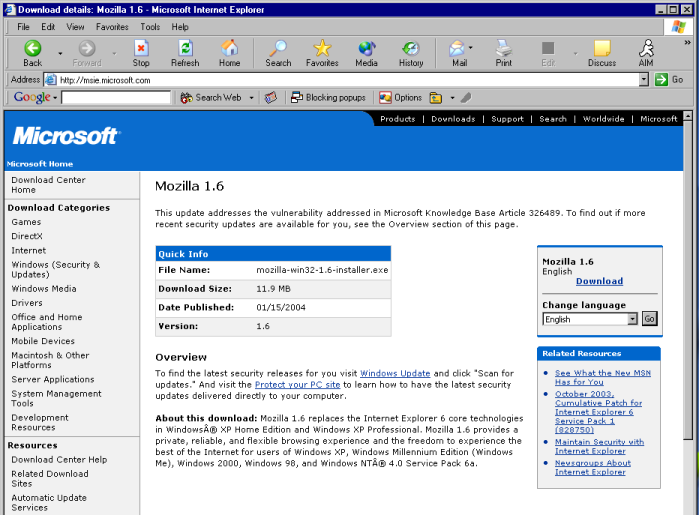
Task: Click the Windows flag logo throbber
Action: coord(678,27)
